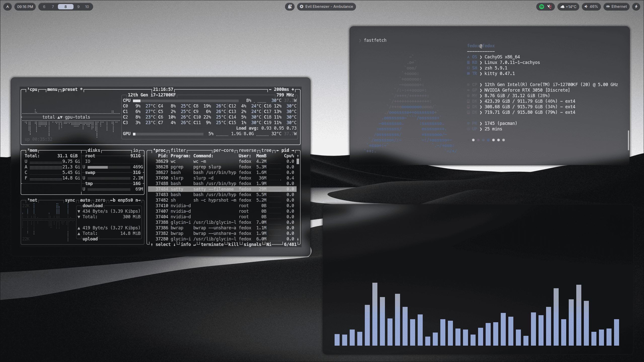This screenshot has width=644, height=362.
Task: Click select down arrow in proc footer
Action: [x=174, y=244]
